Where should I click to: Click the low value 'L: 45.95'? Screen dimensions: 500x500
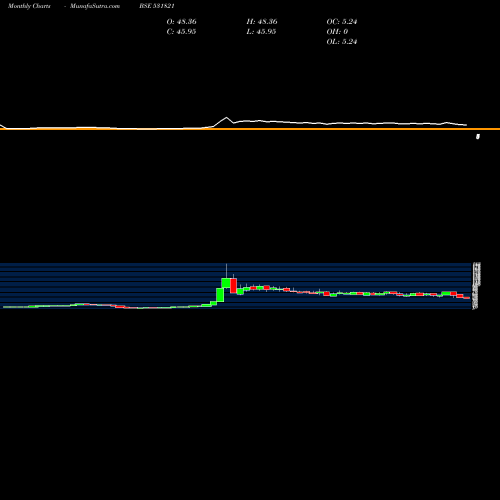coord(262,32)
